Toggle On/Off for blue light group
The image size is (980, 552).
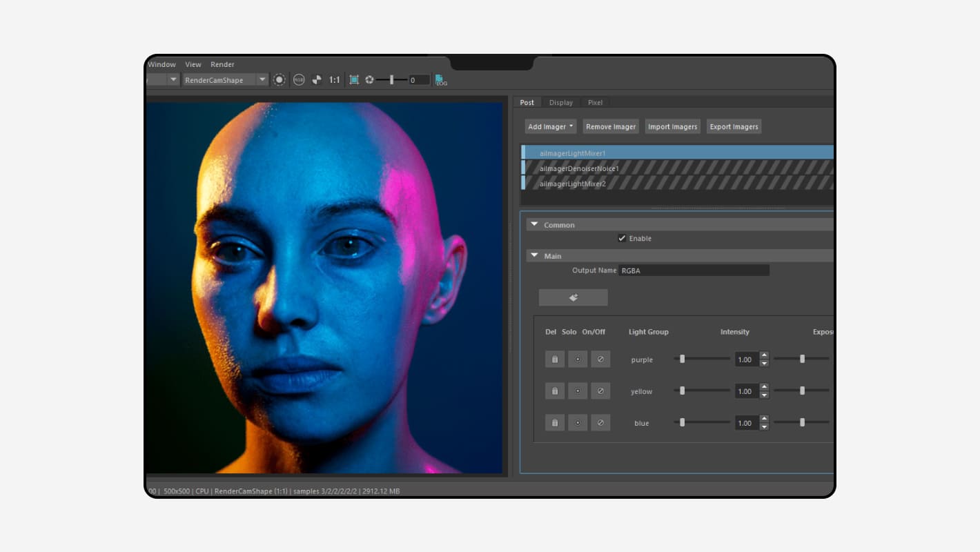point(600,423)
